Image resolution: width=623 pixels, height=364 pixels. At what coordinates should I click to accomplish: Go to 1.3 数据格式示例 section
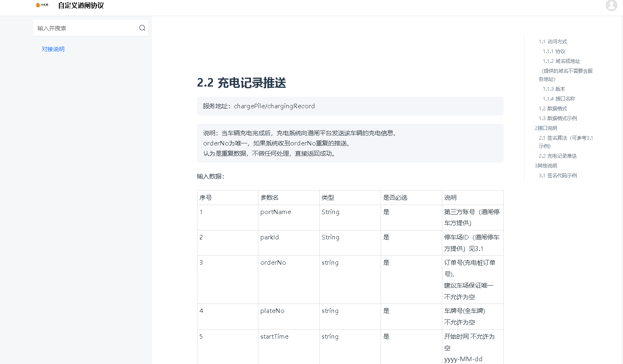(x=558, y=118)
